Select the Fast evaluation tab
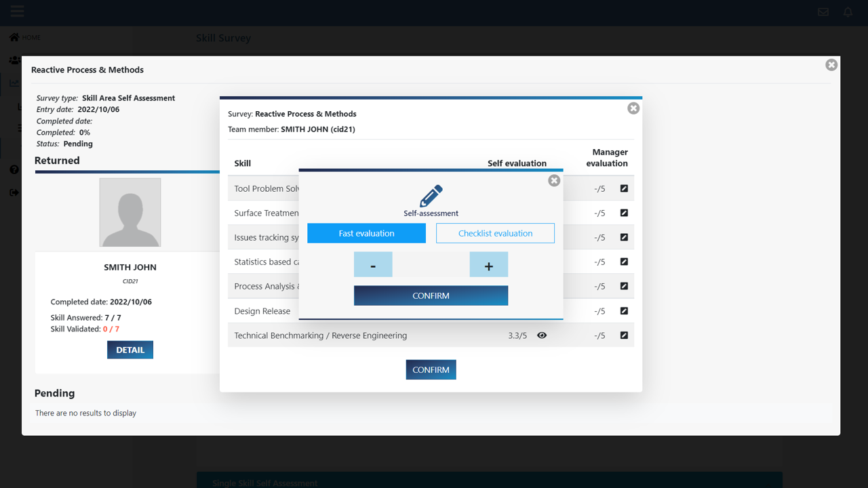 pyautogui.click(x=366, y=233)
